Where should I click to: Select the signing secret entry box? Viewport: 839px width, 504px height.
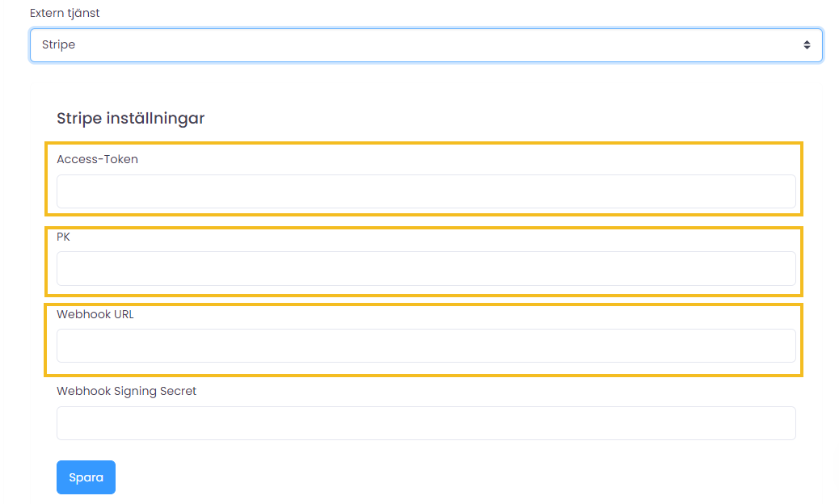click(426, 423)
